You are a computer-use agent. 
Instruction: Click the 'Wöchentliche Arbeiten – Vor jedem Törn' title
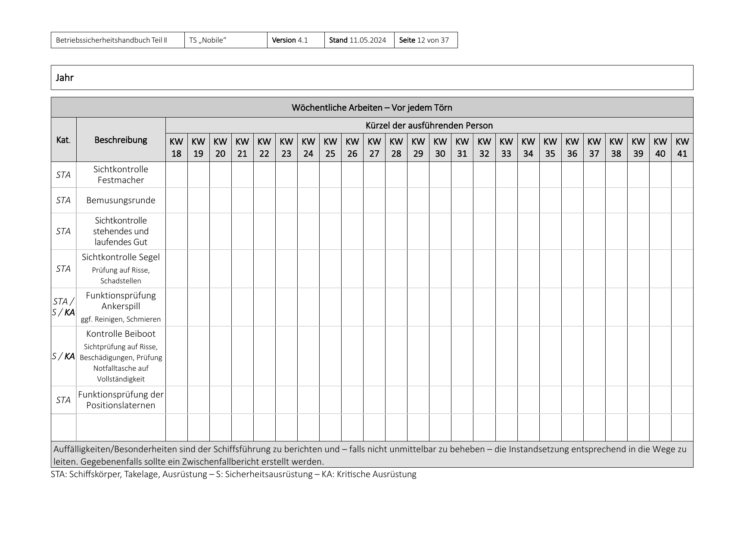[372, 107]
